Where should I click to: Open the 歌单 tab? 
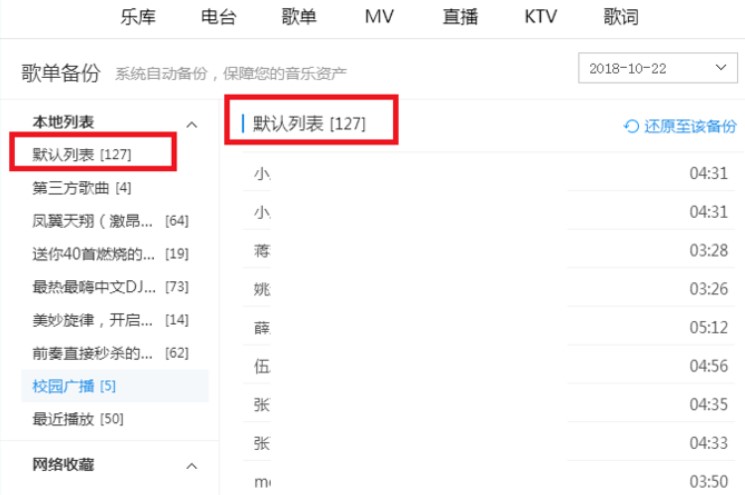click(x=299, y=17)
